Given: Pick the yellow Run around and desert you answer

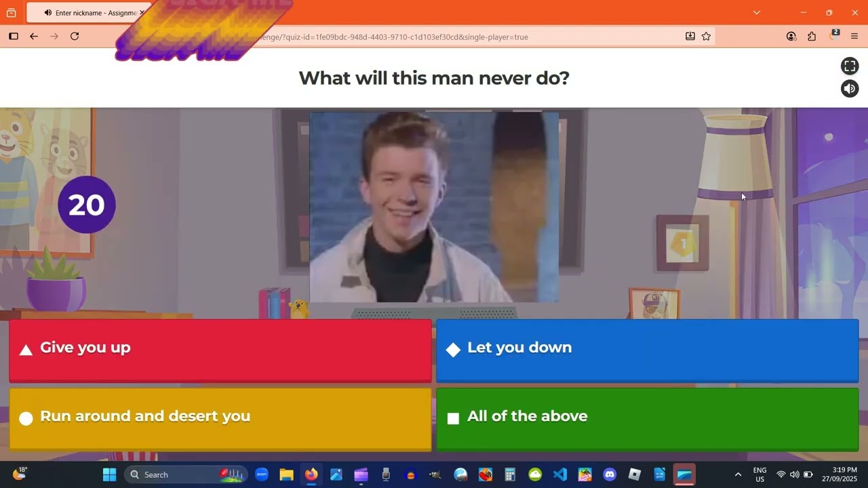Looking at the screenshot, I should (x=220, y=419).
